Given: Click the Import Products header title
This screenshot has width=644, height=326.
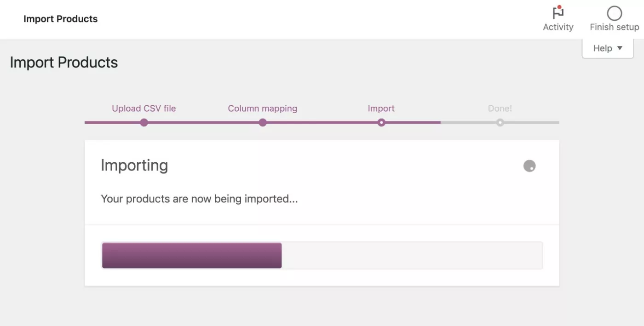Looking at the screenshot, I should pyautogui.click(x=61, y=19).
